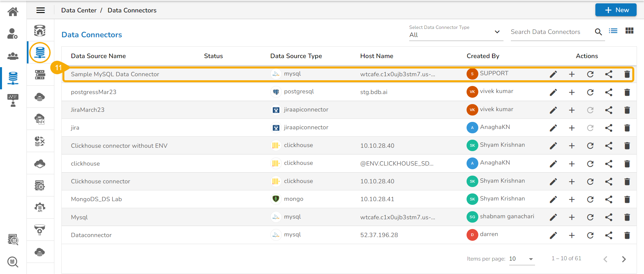Click the highlighted Data Connectors sidebar icon
This screenshot has height=274, width=644.
pos(40,53)
